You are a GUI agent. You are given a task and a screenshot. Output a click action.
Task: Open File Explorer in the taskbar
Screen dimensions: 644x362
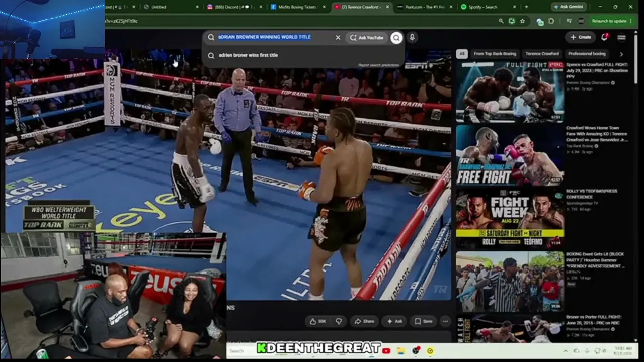pos(401,351)
